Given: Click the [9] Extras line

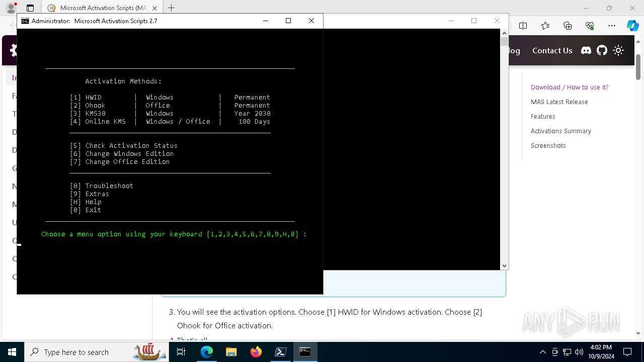Looking at the screenshot, I should pos(90,194).
